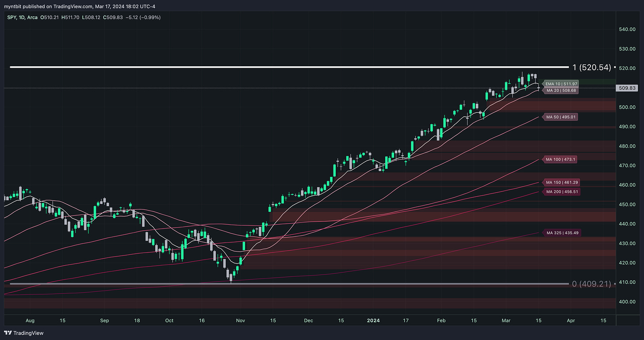The height and width of the screenshot is (340, 644).
Task: Click the 520.00 price axis label
Action: coord(627,68)
